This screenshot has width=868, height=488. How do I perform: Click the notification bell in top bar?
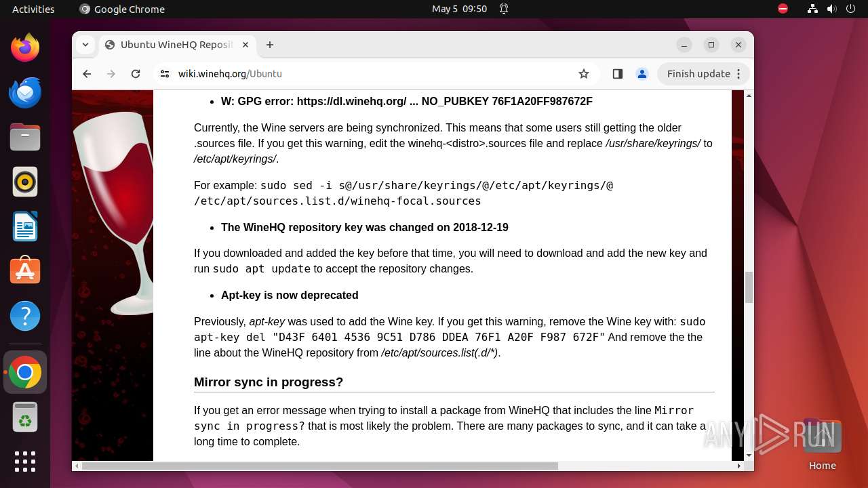click(504, 9)
